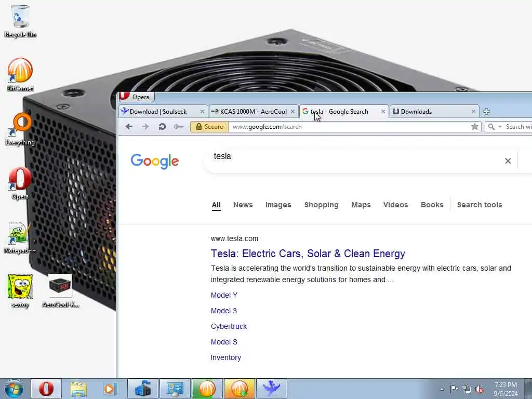
Task: Click the green BitComet taskbar button
Action: (x=207, y=389)
